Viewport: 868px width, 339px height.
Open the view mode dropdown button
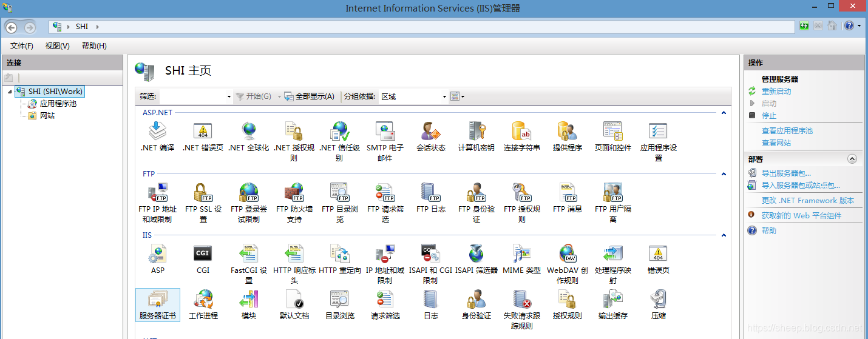point(457,96)
